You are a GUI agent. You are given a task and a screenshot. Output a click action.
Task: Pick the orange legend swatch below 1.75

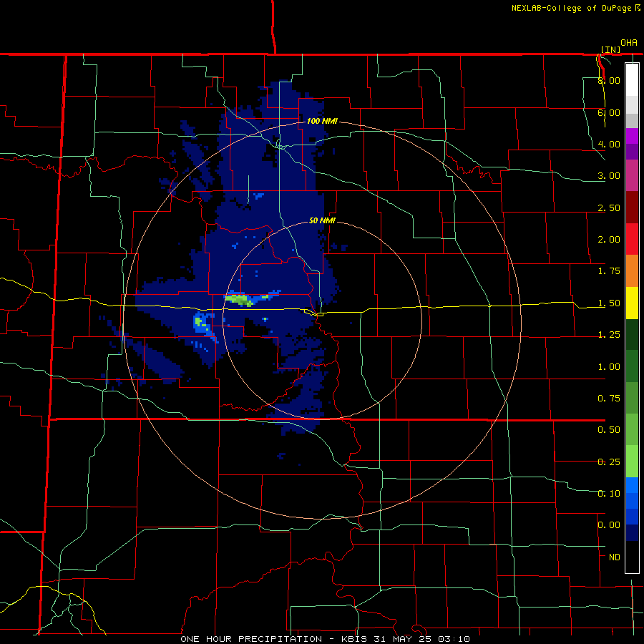[632, 271]
